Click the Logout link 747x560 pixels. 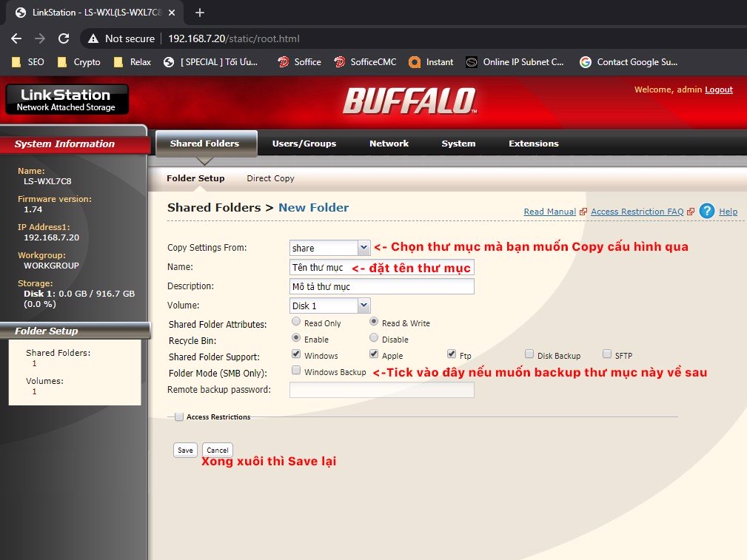pyautogui.click(x=719, y=90)
